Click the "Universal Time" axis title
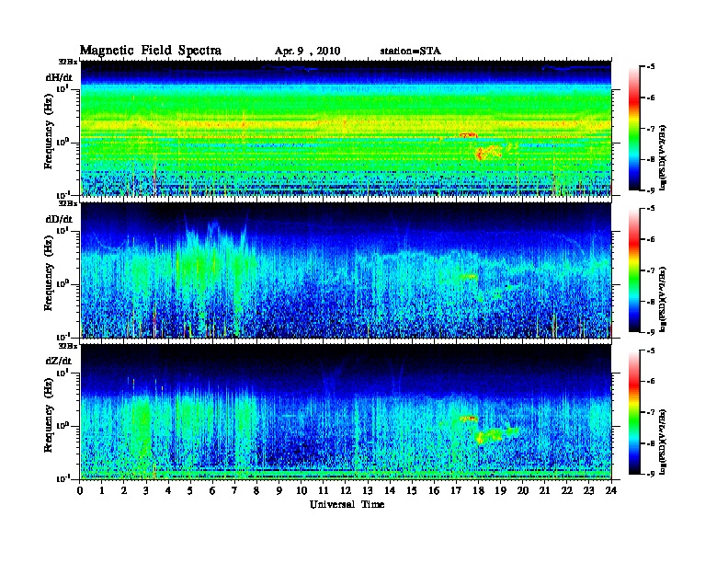 pyautogui.click(x=347, y=504)
